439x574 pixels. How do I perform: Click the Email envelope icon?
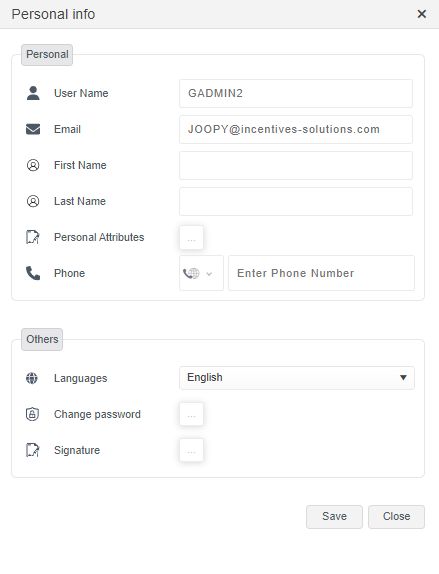click(x=33, y=129)
